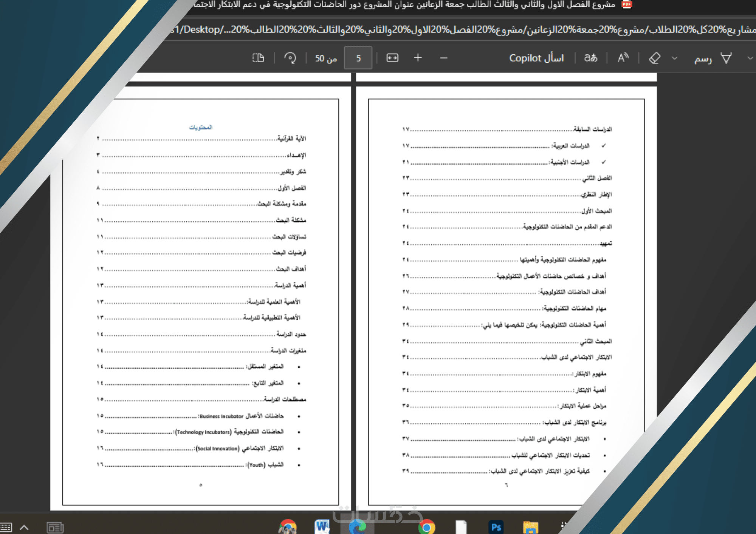This screenshot has width=756, height=534.
Task: Start the Read aloud tool
Action: [623, 58]
